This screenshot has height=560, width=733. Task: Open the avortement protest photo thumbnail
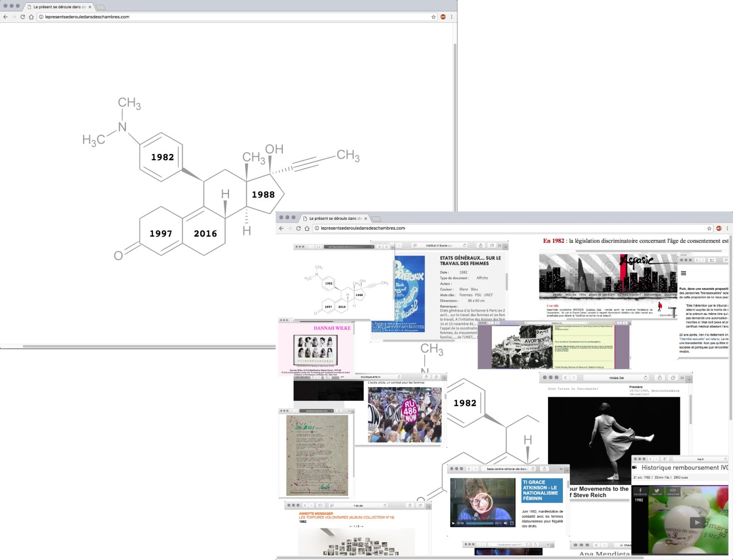click(553, 345)
